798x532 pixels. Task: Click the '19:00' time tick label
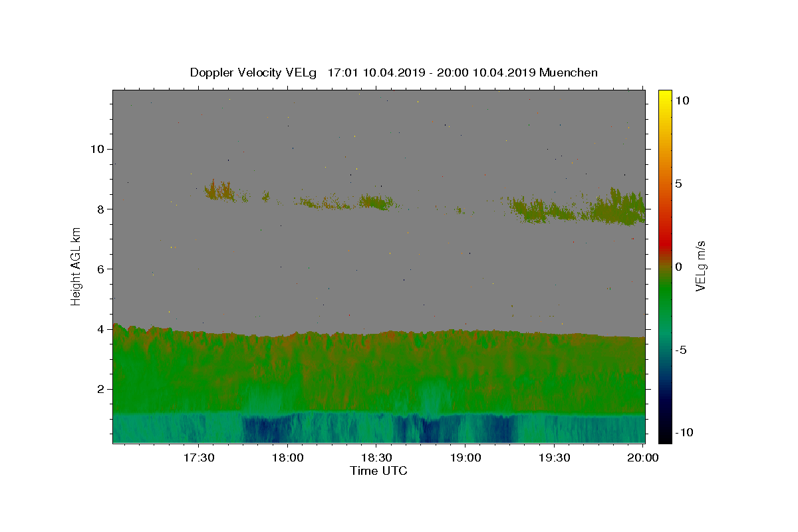click(x=464, y=458)
